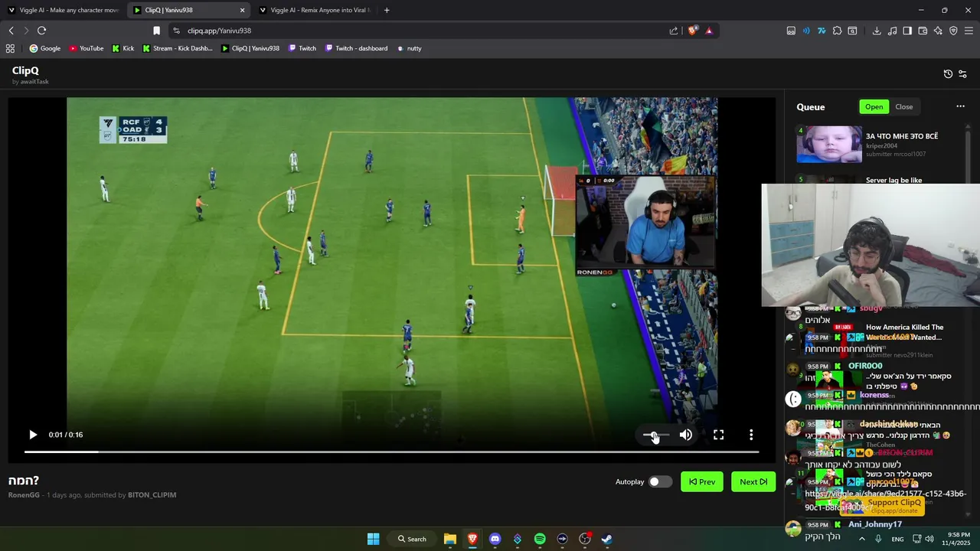Viewport: 980px width, 551px height.
Task: Open the ClipQ | Yanivu938 bookmark
Action: [x=250, y=48]
